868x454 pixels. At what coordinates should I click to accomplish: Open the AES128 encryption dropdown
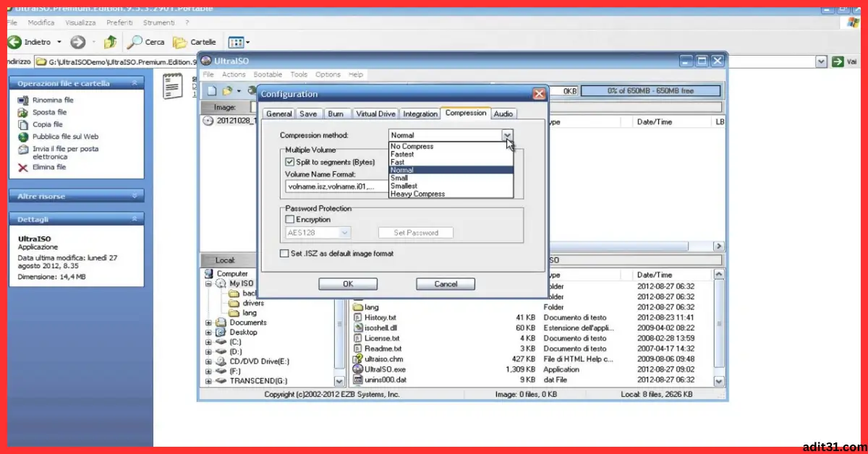[x=345, y=233]
